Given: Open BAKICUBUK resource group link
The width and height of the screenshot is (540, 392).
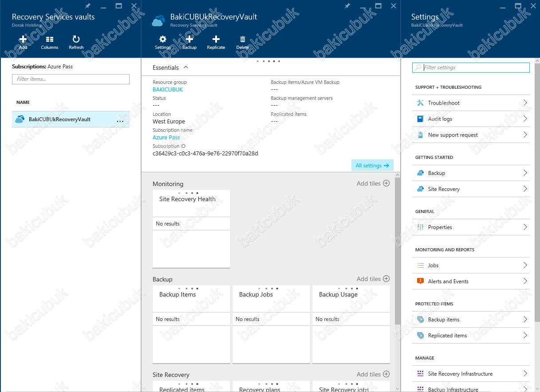Looking at the screenshot, I should pos(168,90).
